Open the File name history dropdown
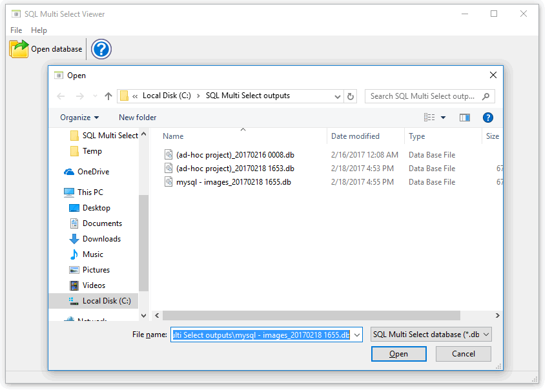Image resolution: width=552 pixels, height=392 pixels. (357, 335)
